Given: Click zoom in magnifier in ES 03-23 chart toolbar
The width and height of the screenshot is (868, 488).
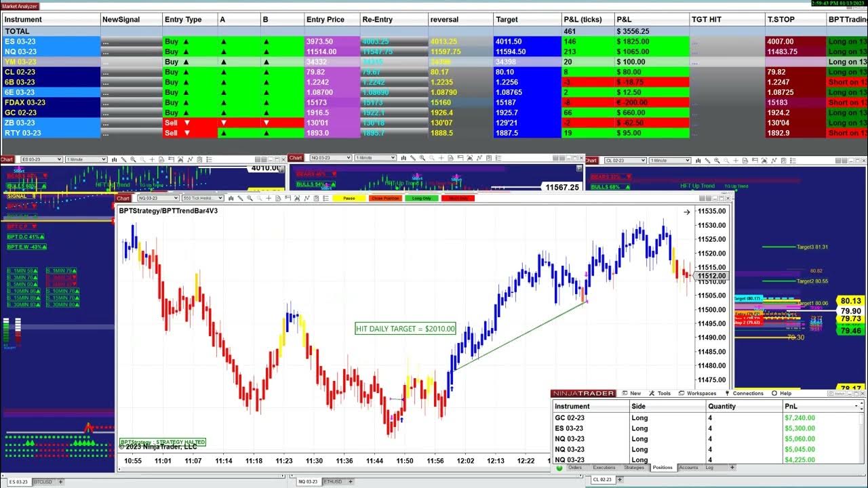Looking at the screenshot, I should point(133,159).
